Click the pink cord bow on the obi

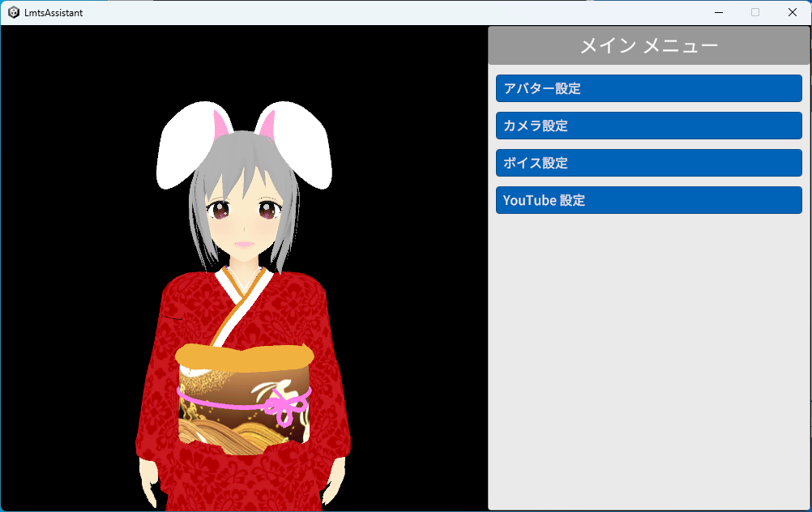coord(284,407)
